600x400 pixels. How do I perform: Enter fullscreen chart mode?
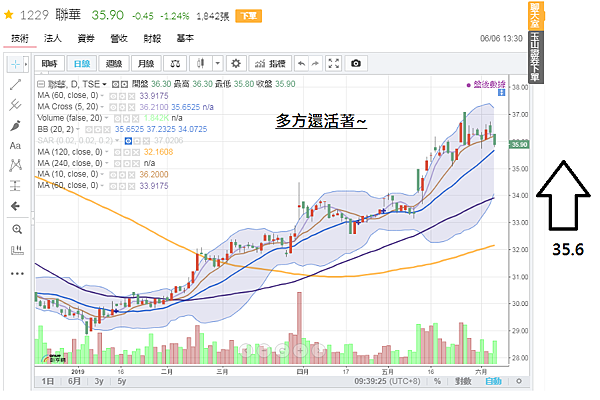pyautogui.click(x=334, y=64)
